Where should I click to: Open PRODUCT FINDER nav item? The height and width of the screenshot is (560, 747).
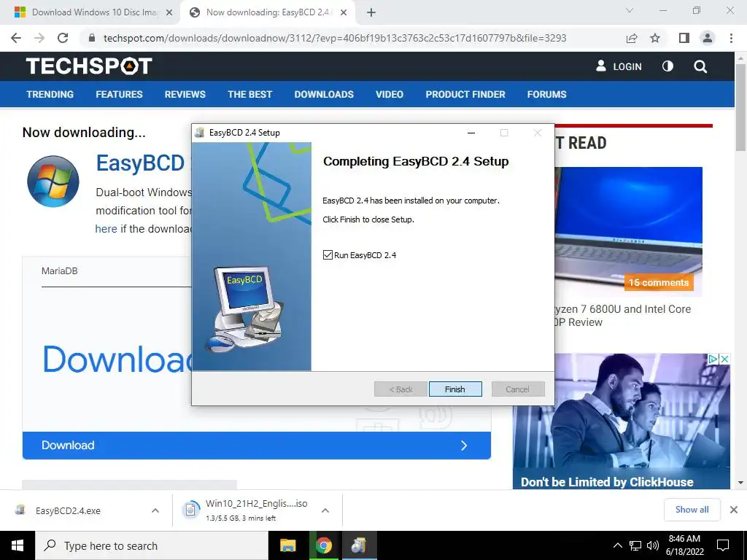click(x=465, y=94)
